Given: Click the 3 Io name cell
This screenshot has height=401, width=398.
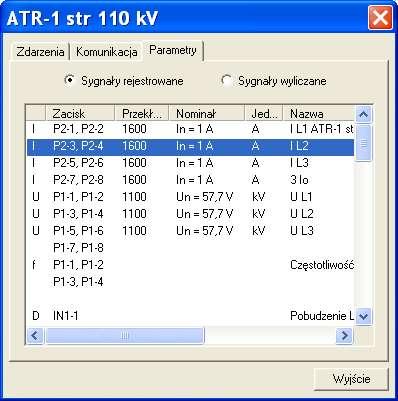Looking at the screenshot, I should pyautogui.click(x=299, y=180).
